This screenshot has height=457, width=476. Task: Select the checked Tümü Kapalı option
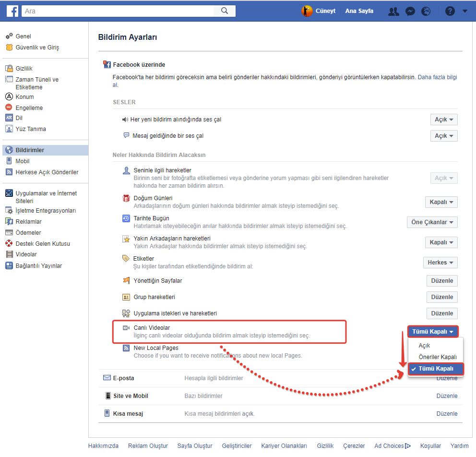point(436,369)
